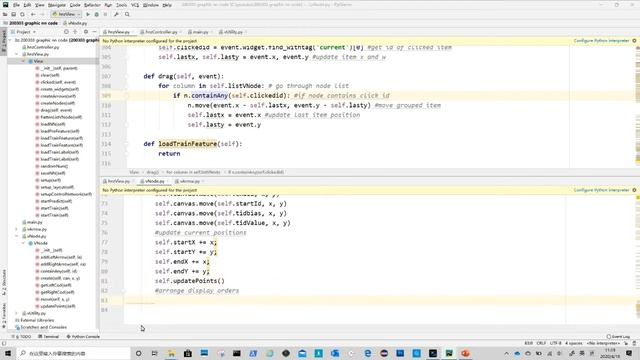Image resolution: width=640 pixels, height=360 pixels.
Task: Expand the vUtility.py tree node
Action: point(17,313)
